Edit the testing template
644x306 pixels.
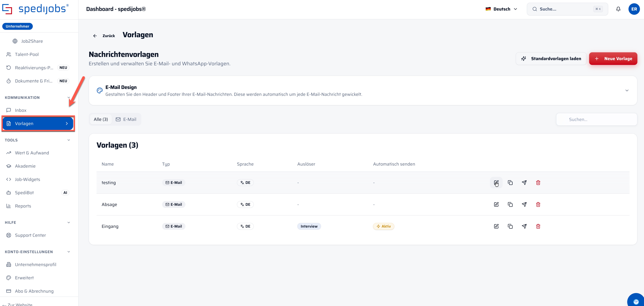point(496,183)
